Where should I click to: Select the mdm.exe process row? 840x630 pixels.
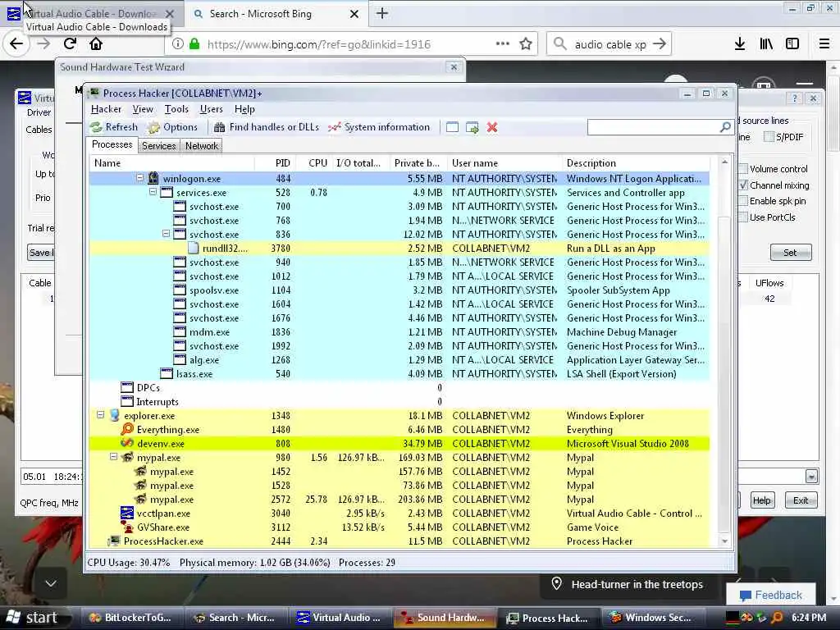(399, 331)
